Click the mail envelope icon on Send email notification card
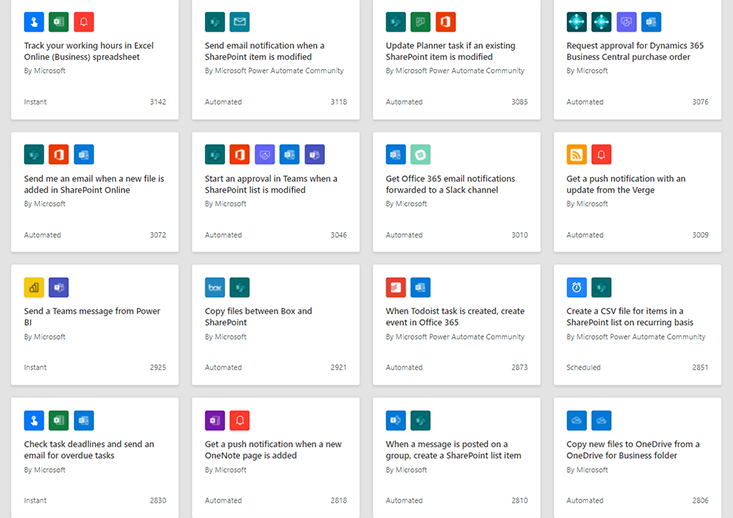The height and width of the screenshot is (518, 733). (240, 22)
